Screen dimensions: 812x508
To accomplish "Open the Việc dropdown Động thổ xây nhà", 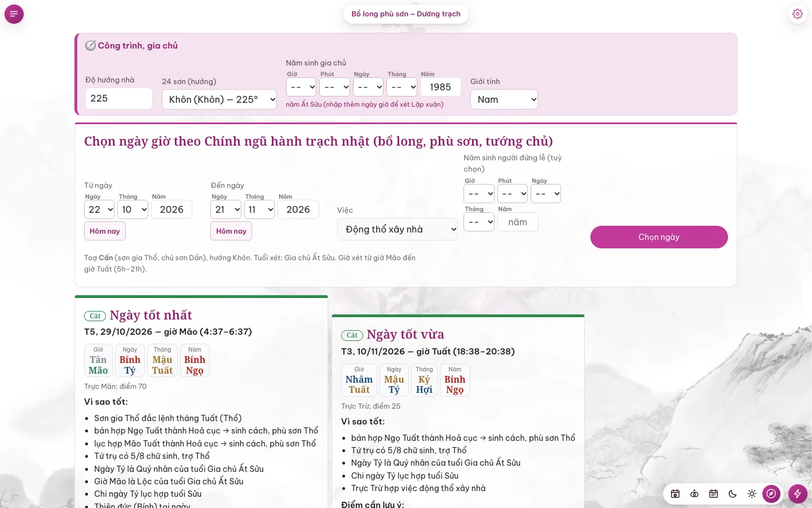I will (x=398, y=229).
